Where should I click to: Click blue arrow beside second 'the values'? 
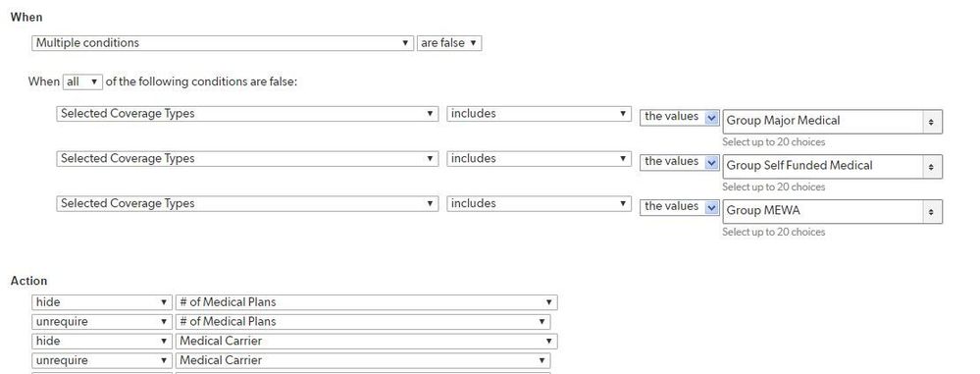[x=711, y=163]
